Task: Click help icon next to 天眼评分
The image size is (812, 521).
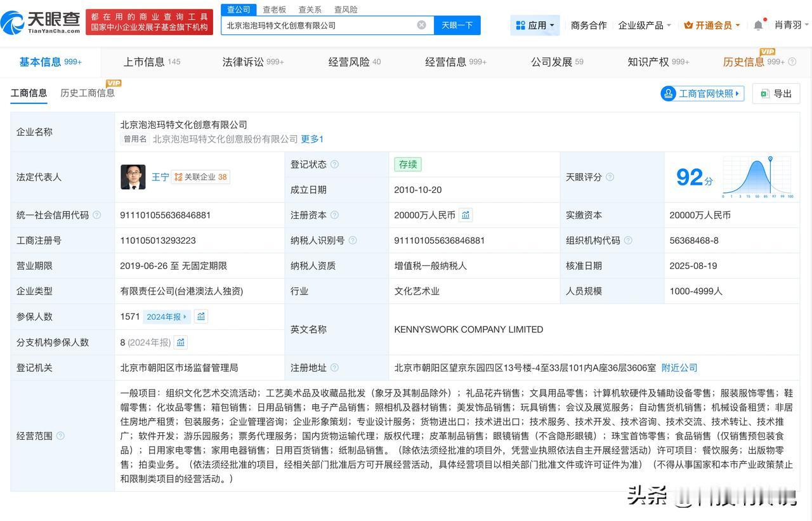Action: [610, 177]
